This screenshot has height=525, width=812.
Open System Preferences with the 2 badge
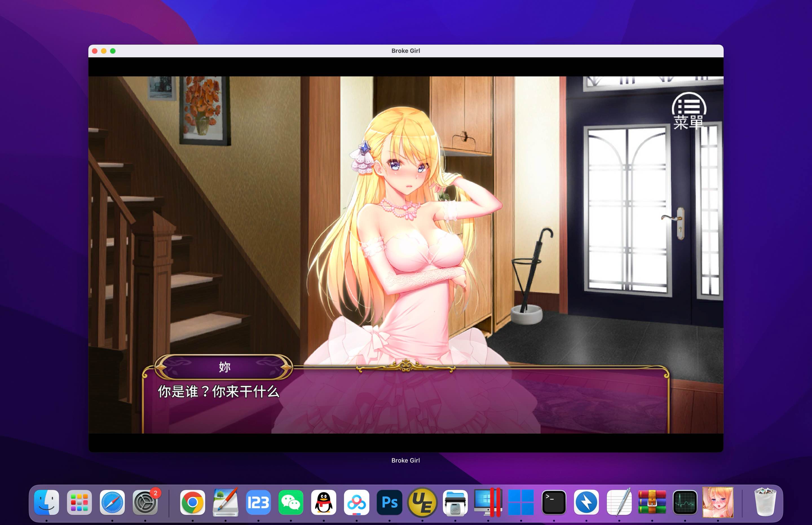click(145, 502)
